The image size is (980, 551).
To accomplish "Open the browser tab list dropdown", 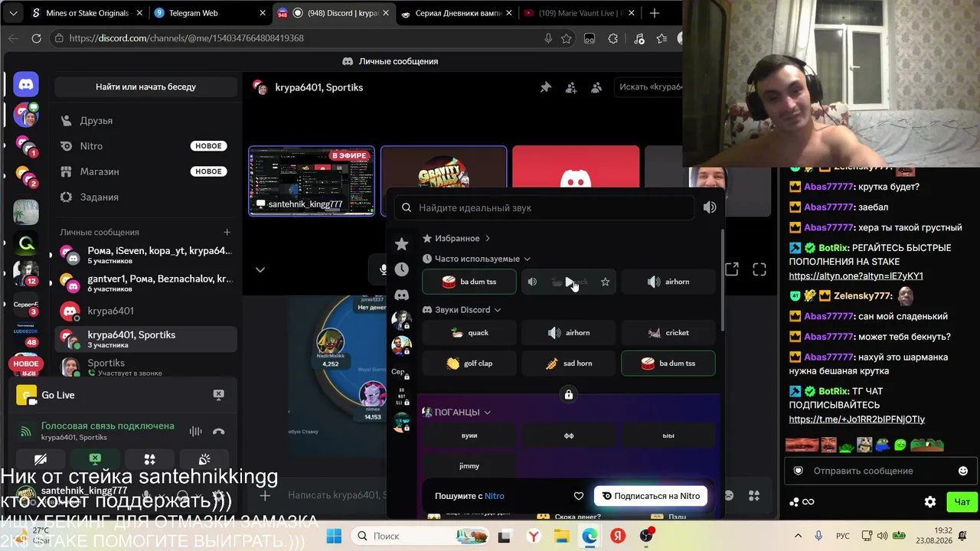I will pos(14,13).
